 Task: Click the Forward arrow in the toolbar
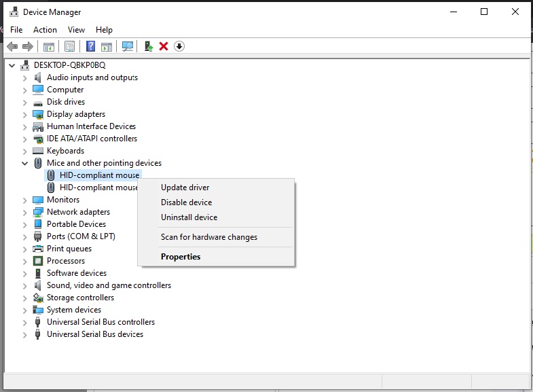coord(28,46)
